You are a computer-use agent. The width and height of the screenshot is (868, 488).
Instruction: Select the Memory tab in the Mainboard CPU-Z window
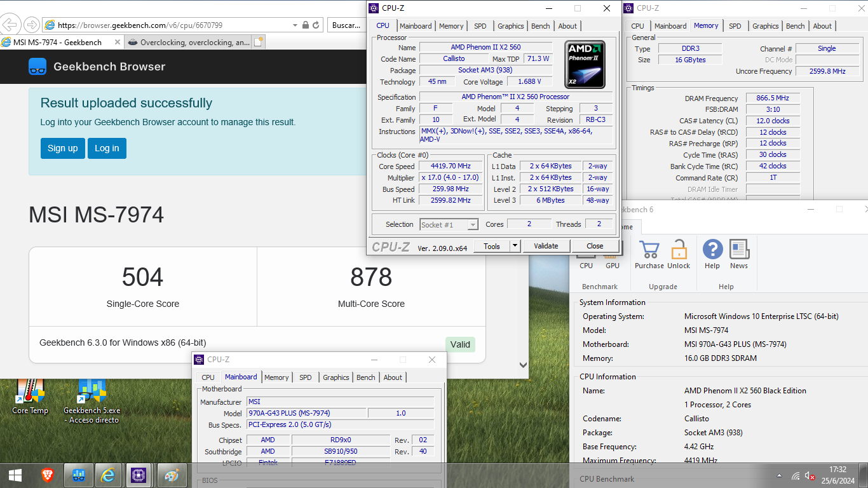(x=276, y=377)
